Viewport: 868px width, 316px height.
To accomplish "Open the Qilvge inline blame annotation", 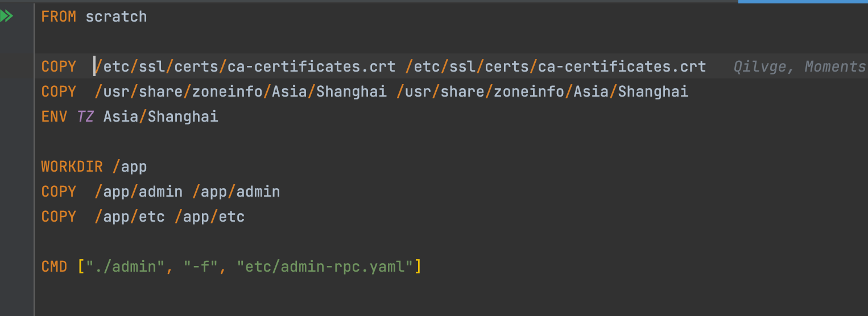I will click(799, 67).
